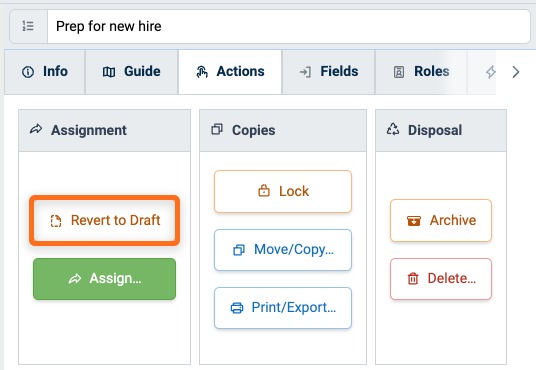Click the Copies section header
Screen dimensions: 536x370
pyautogui.click(x=283, y=131)
